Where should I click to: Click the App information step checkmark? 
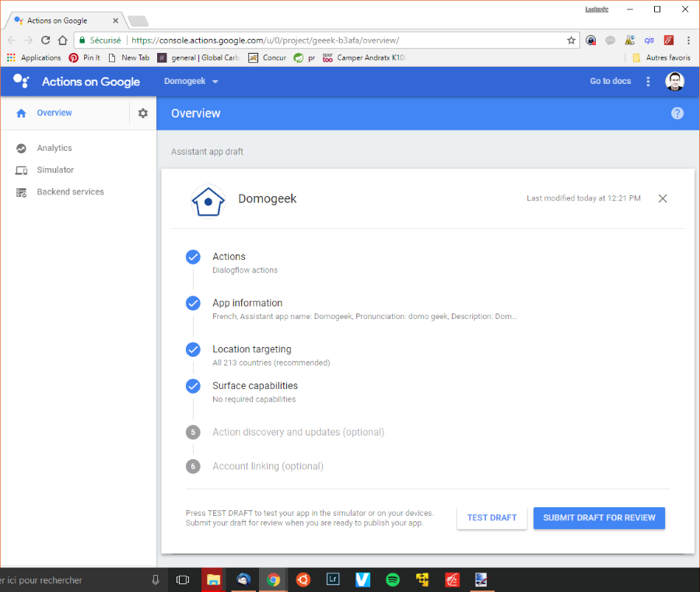(x=193, y=303)
